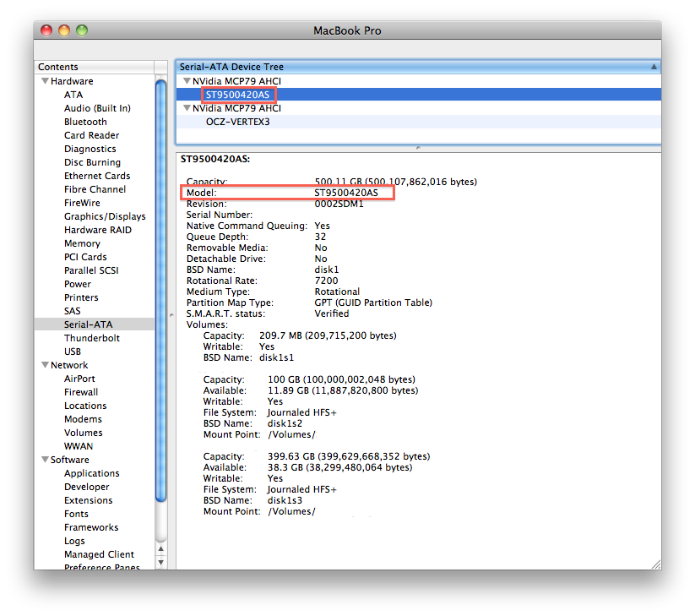Sort by Serial-ATA Device Tree header arrow
Image resolution: width=695 pixels, height=616 pixels.
click(654, 67)
